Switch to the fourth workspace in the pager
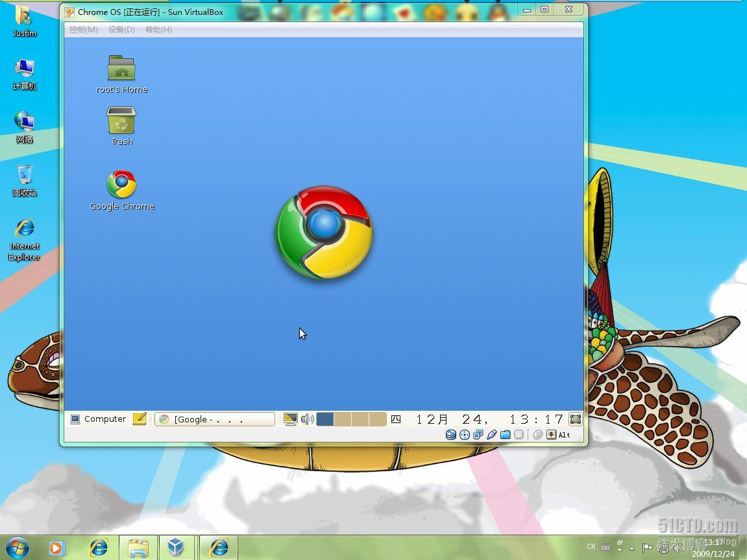This screenshot has width=747, height=560. 377,419
